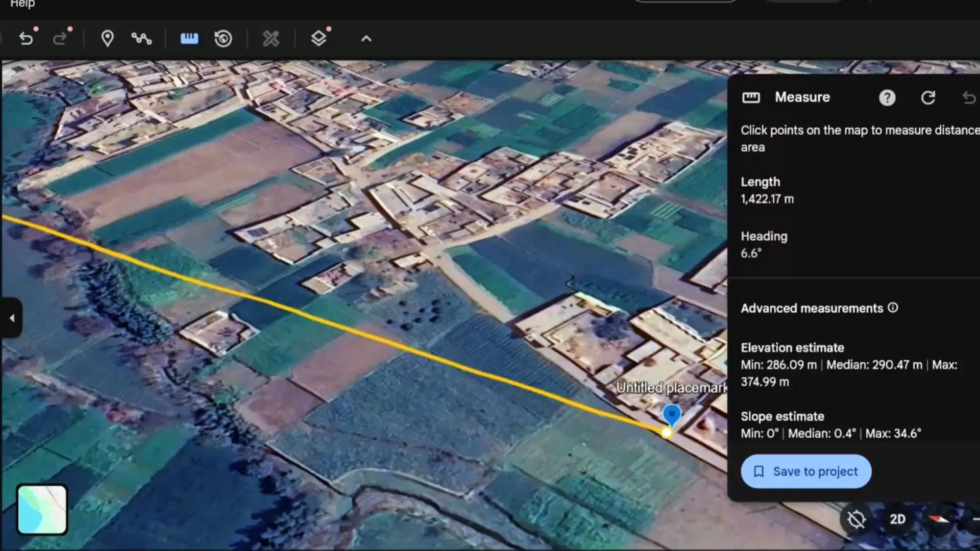980x551 pixels.
Task: Click the redo arrow in toolbar
Action: click(x=60, y=39)
